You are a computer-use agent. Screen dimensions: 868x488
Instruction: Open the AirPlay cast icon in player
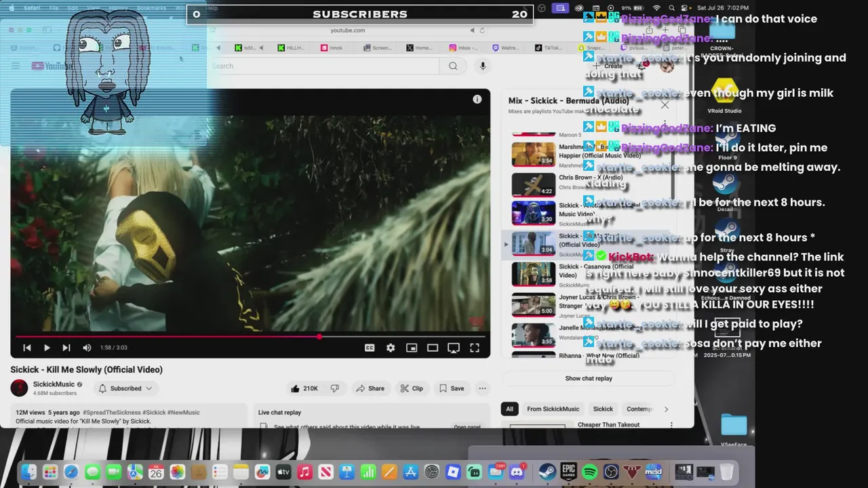coord(454,348)
